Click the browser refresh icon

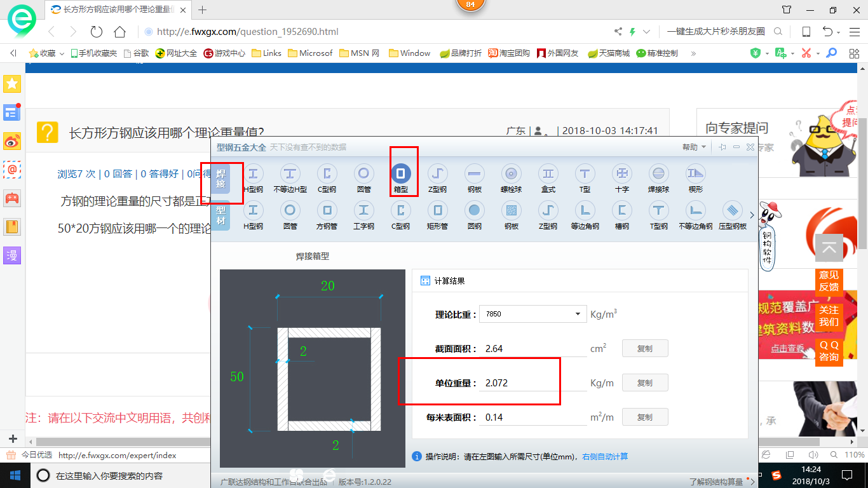(x=97, y=32)
